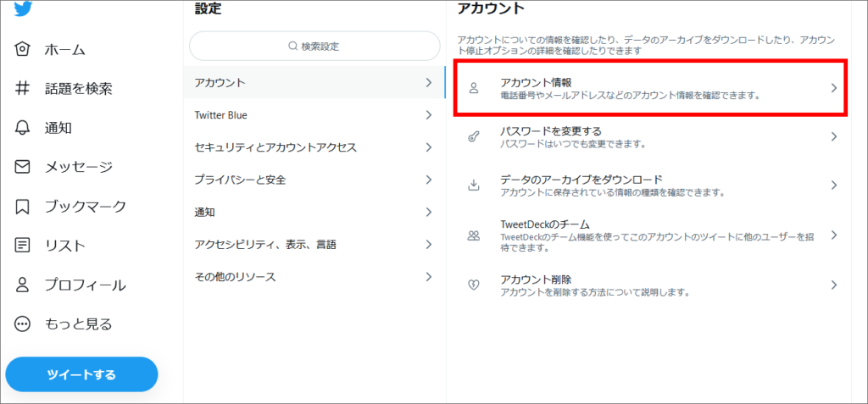Click the アカウント page heading
The image size is (868, 404).
coord(491,8)
